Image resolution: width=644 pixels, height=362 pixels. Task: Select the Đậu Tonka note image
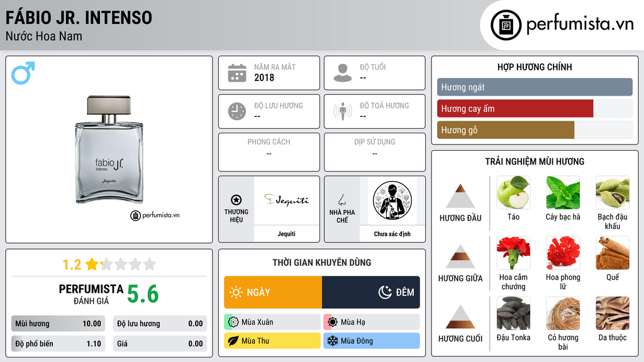pos(513,313)
